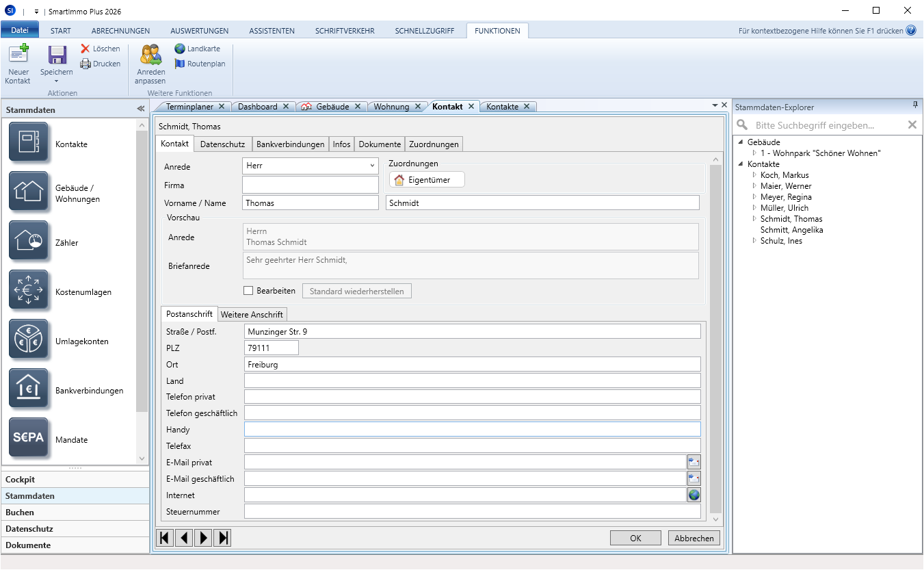Screen dimensions: 924x570
Task: Click into the Handy input field
Action: pos(472,430)
